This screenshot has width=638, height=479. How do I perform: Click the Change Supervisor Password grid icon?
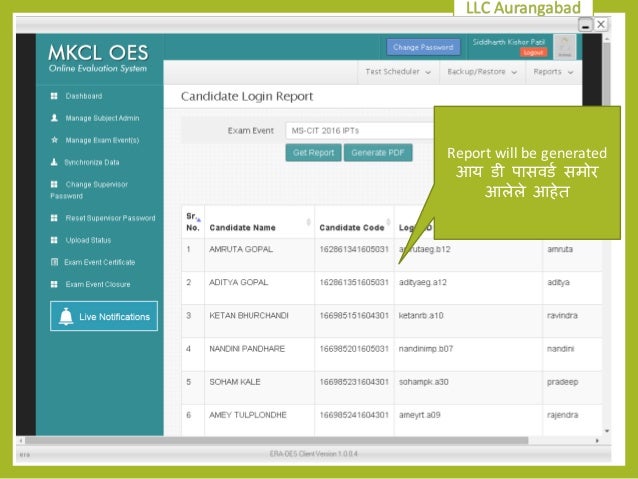click(x=54, y=184)
